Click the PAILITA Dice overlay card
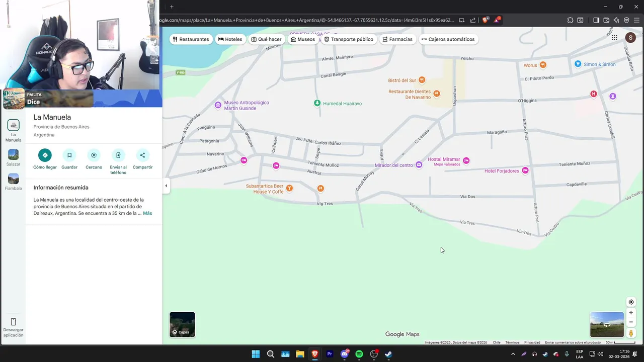 tap(48, 99)
